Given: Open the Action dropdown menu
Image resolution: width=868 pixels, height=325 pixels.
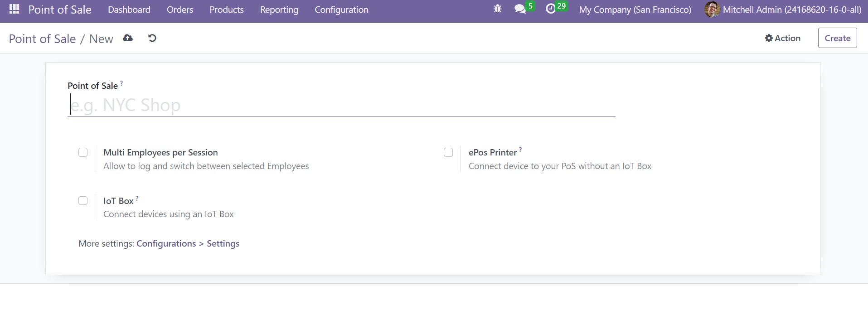Looking at the screenshot, I should pos(783,38).
